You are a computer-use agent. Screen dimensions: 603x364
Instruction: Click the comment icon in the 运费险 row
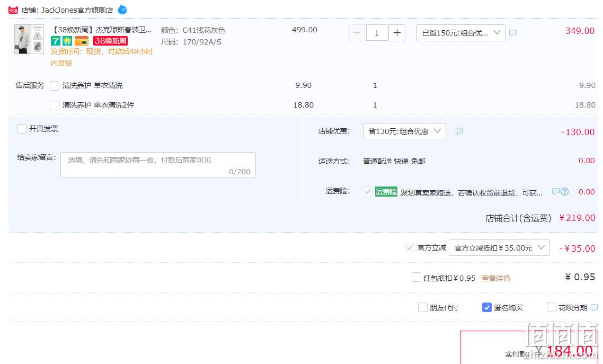tap(555, 191)
